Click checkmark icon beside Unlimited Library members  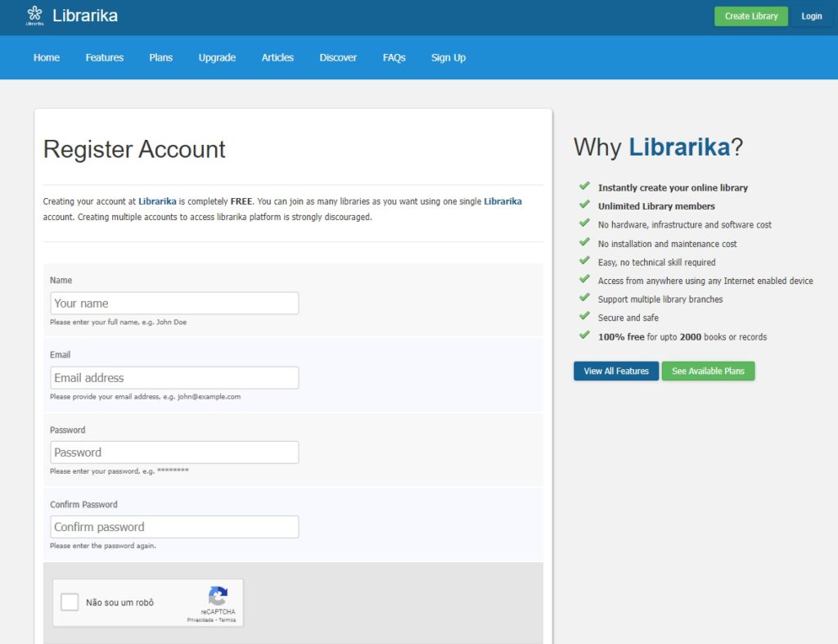coord(584,205)
